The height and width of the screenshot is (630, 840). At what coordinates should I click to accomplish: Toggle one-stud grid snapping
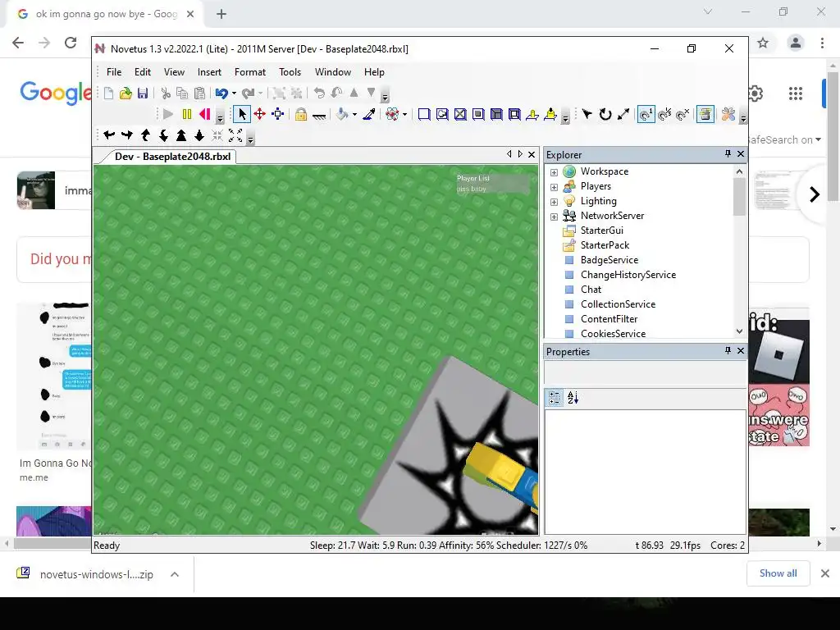click(646, 114)
